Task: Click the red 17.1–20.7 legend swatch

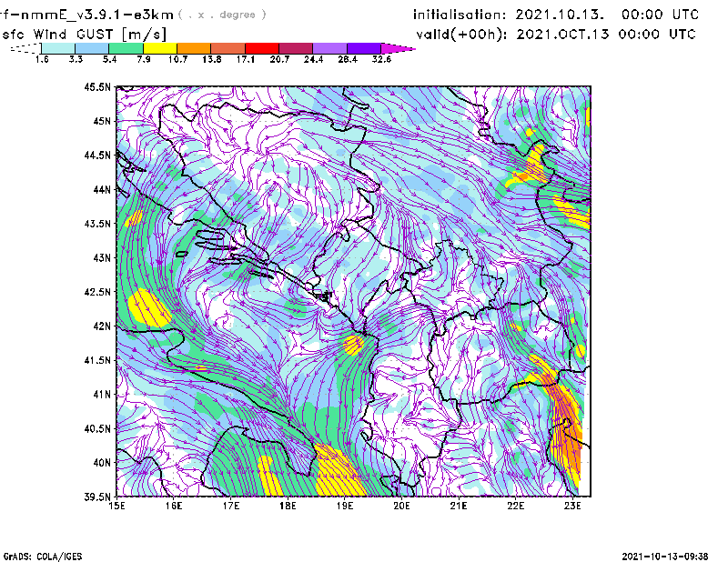Action: click(x=262, y=48)
